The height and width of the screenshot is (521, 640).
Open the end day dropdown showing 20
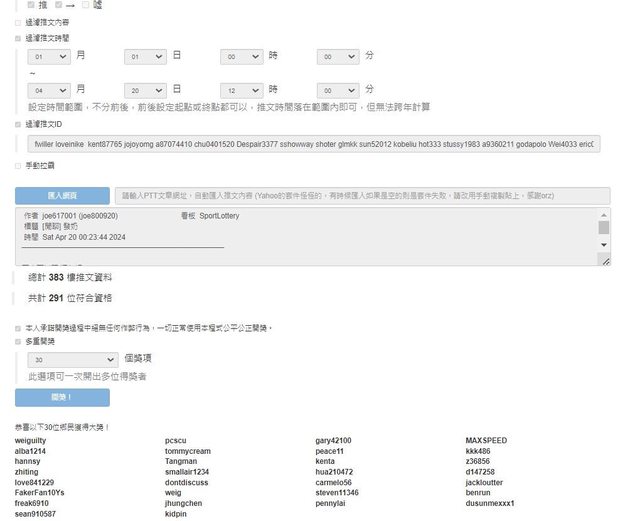144,90
